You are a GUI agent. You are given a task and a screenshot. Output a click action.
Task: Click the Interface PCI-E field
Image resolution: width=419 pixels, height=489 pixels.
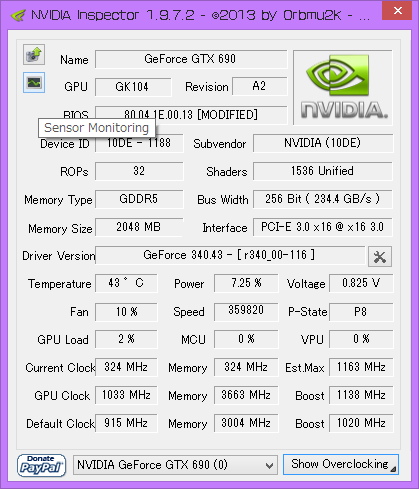[x=322, y=227]
